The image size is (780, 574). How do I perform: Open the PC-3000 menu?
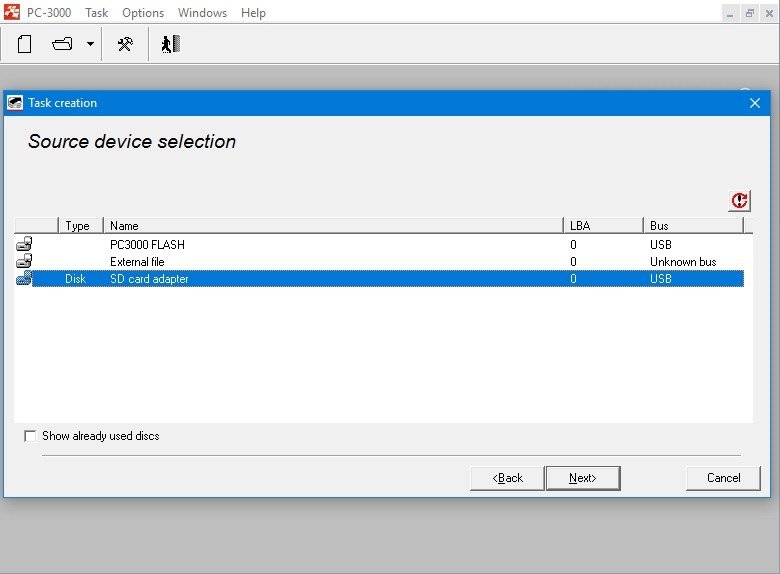pos(49,12)
